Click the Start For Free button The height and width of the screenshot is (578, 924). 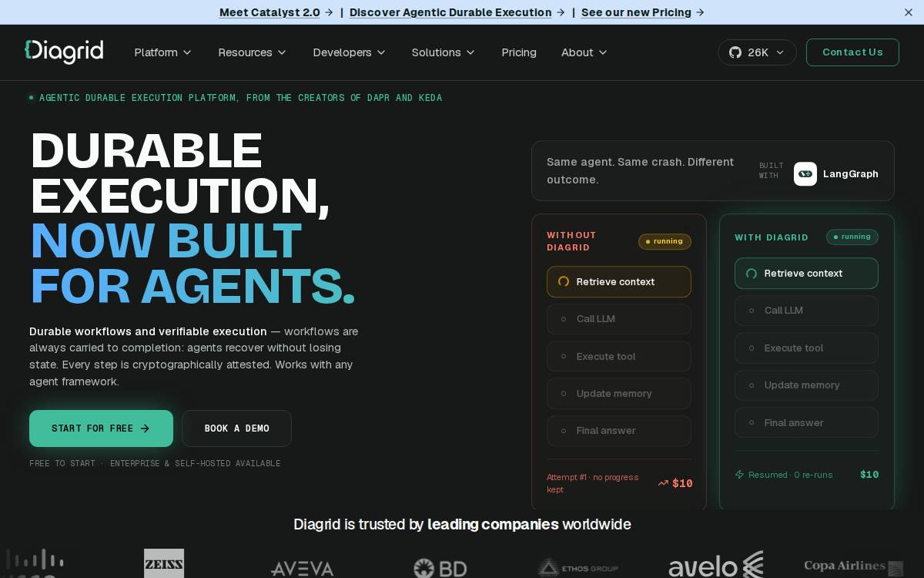coord(101,428)
